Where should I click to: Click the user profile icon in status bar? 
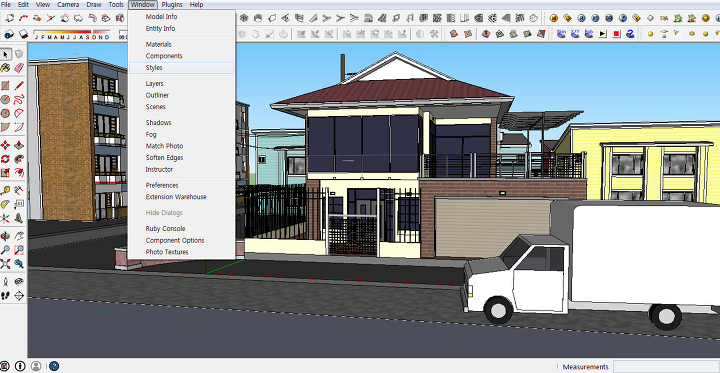36,366
